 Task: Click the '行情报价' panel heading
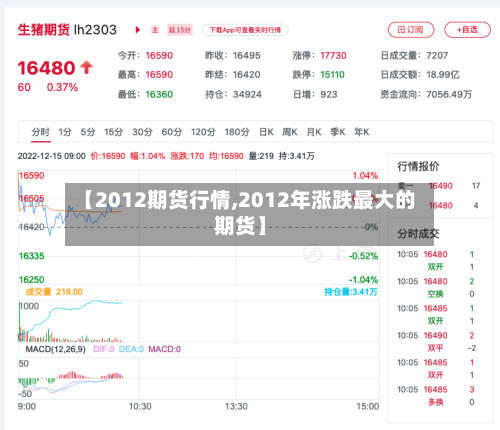pos(418,166)
